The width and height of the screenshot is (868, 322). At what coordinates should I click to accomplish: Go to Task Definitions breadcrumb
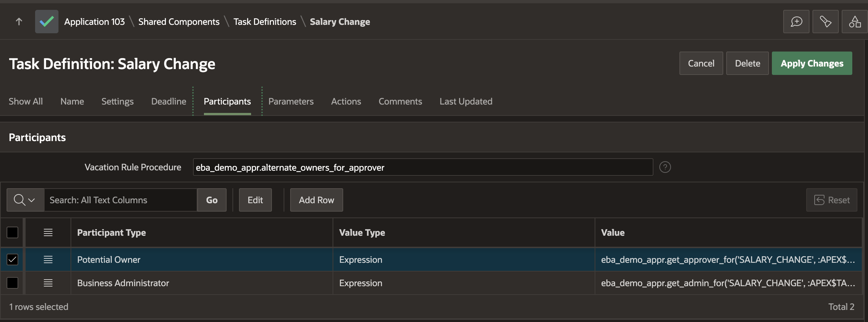pyautogui.click(x=265, y=22)
